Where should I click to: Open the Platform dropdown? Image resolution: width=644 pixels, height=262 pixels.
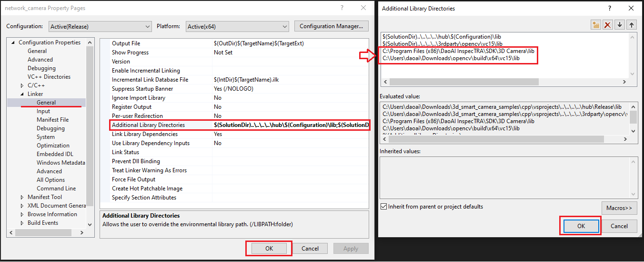[x=237, y=26]
